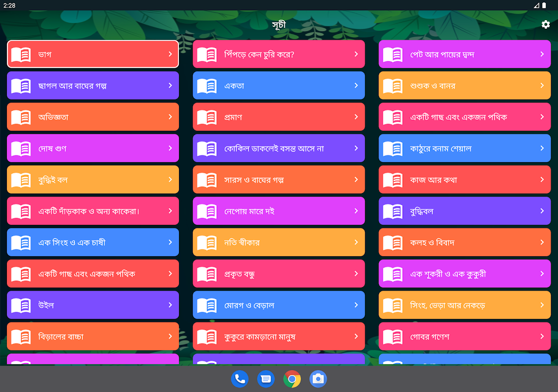The width and height of the screenshot is (558, 392).
Task: Open the story অভিজ্ঞতা
Action: coord(93,117)
